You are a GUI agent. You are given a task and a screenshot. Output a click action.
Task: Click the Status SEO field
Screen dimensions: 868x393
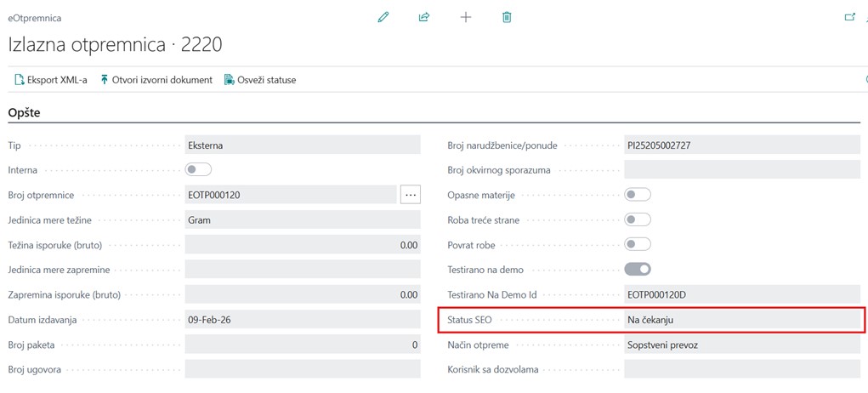741,320
